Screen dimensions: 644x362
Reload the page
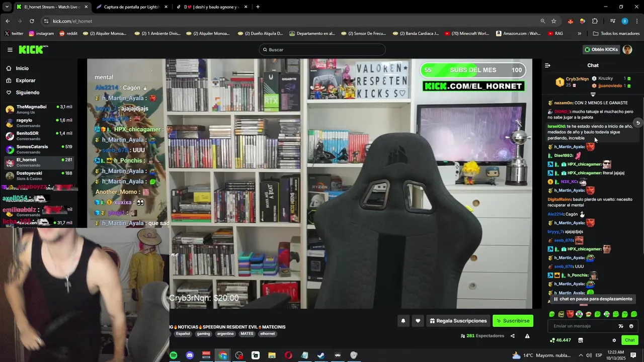(32, 21)
